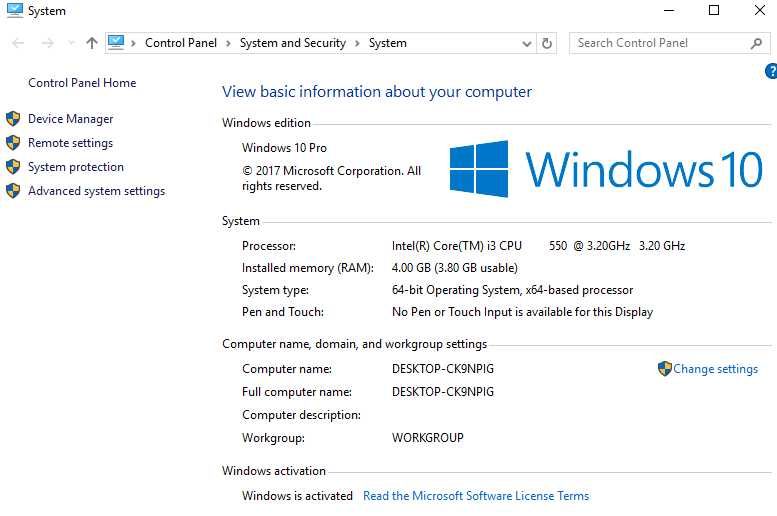Viewport: 777px width, 516px height.
Task: Click the back navigation arrow
Action: click(x=18, y=44)
